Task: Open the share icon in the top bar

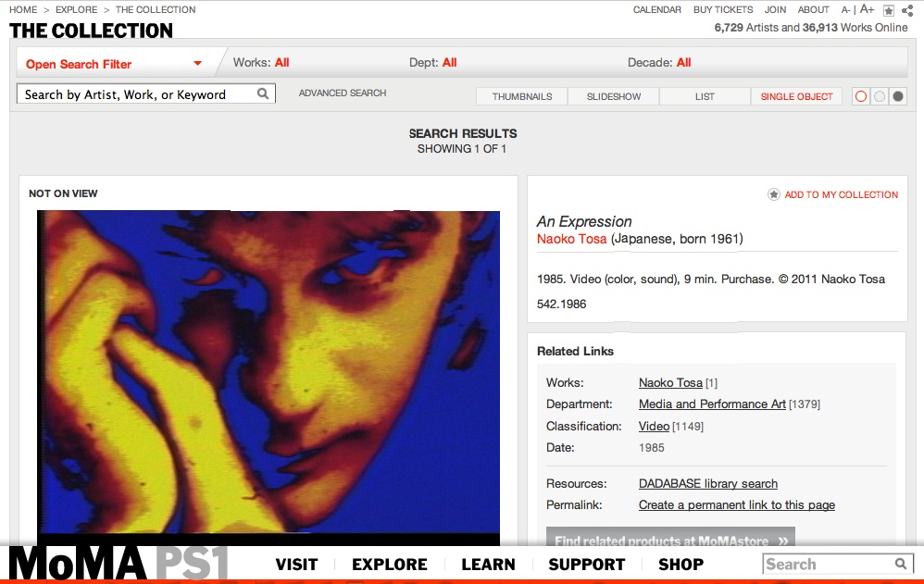Action: pyautogui.click(x=907, y=10)
